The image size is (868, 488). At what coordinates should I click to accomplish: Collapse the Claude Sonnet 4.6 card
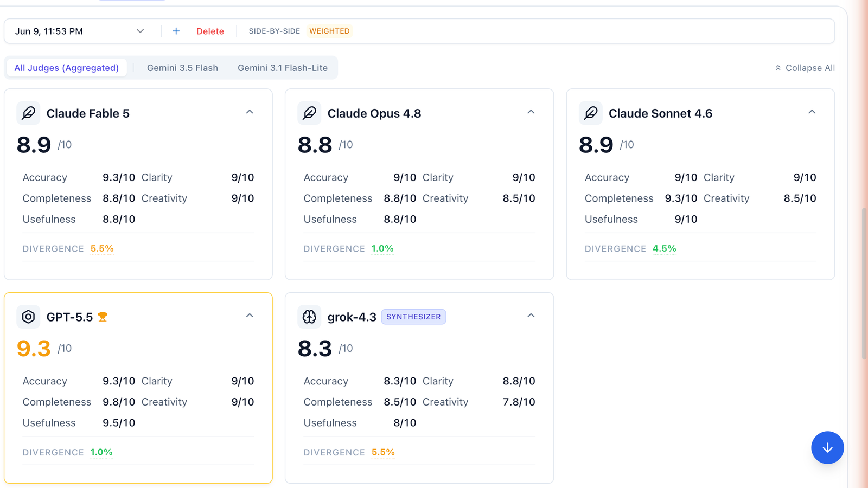point(812,112)
